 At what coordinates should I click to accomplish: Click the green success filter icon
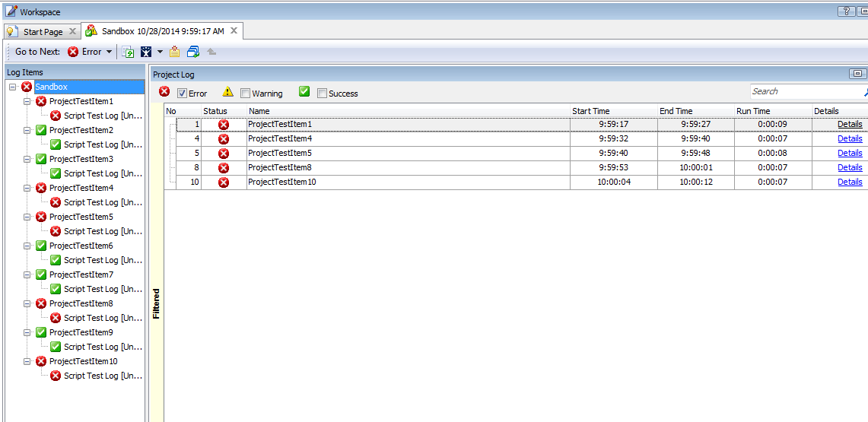304,92
